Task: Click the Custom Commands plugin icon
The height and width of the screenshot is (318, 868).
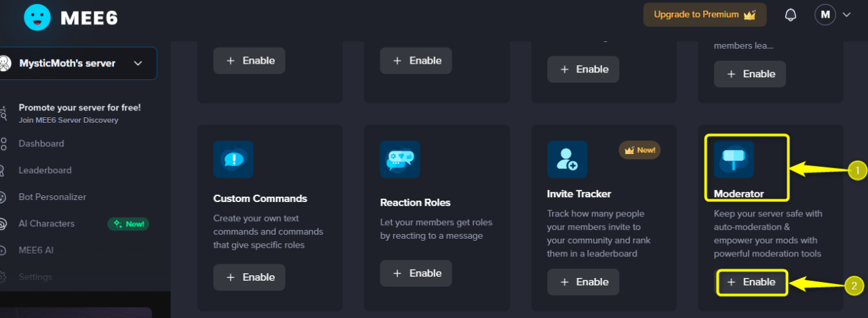Action: pyautogui.click(x=233, y=159)
